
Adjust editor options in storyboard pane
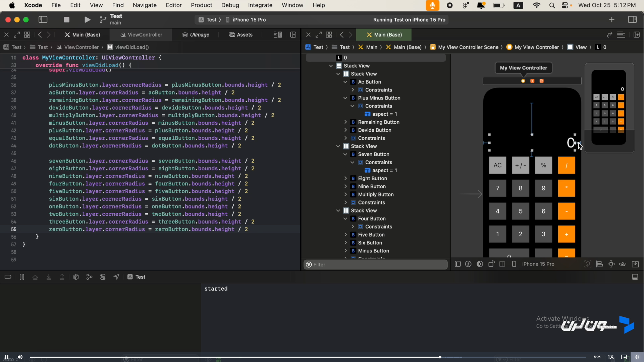(x=621, y=35)
